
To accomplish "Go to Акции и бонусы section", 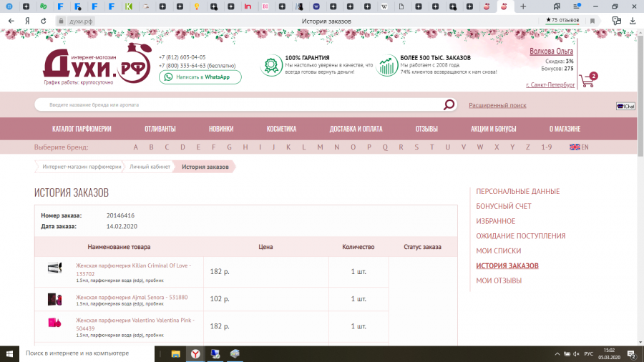I will [x=493, y=129].
